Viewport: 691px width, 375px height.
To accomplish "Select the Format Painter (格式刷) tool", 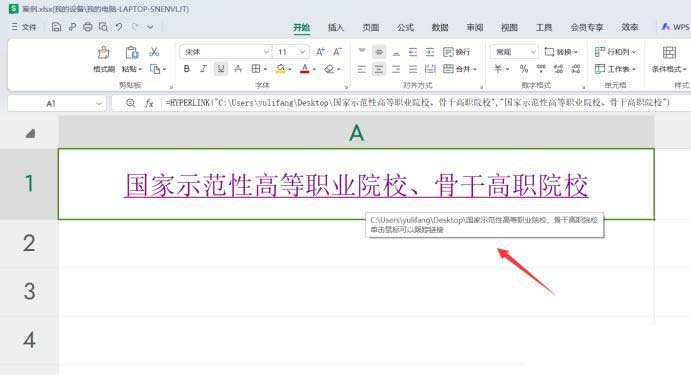I will (x=104, y=59).
